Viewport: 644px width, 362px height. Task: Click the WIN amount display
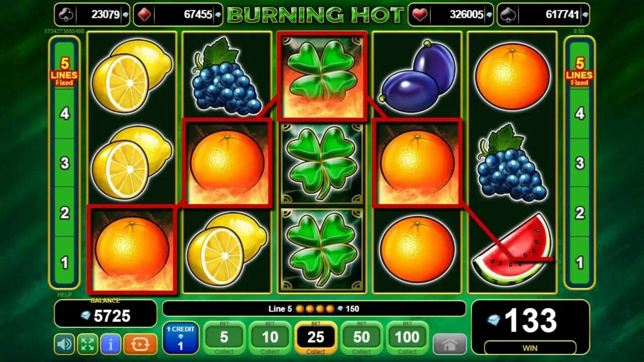tap(530, 327)
